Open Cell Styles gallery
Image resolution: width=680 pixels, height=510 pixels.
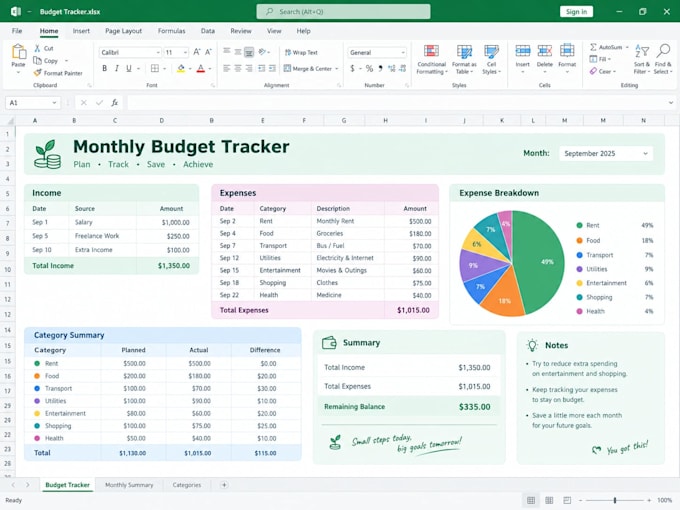click(x=491, y=60)
